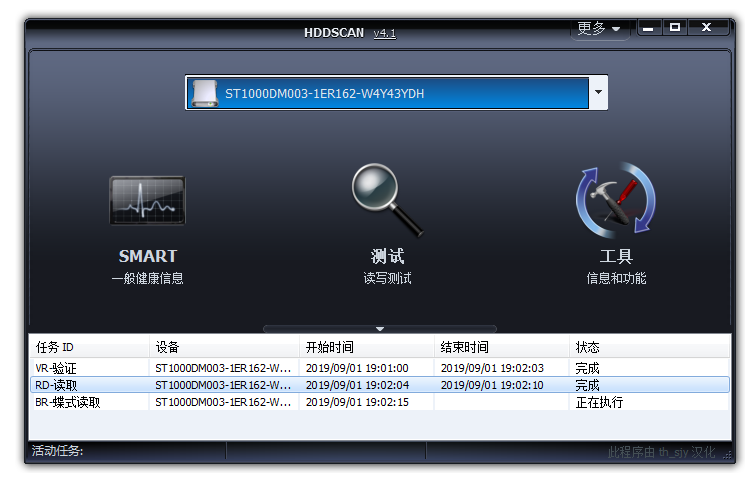The width and height of the screenshot is (755, 486).
Task: Sort by 设备 column header
Action: click(224, 347)
